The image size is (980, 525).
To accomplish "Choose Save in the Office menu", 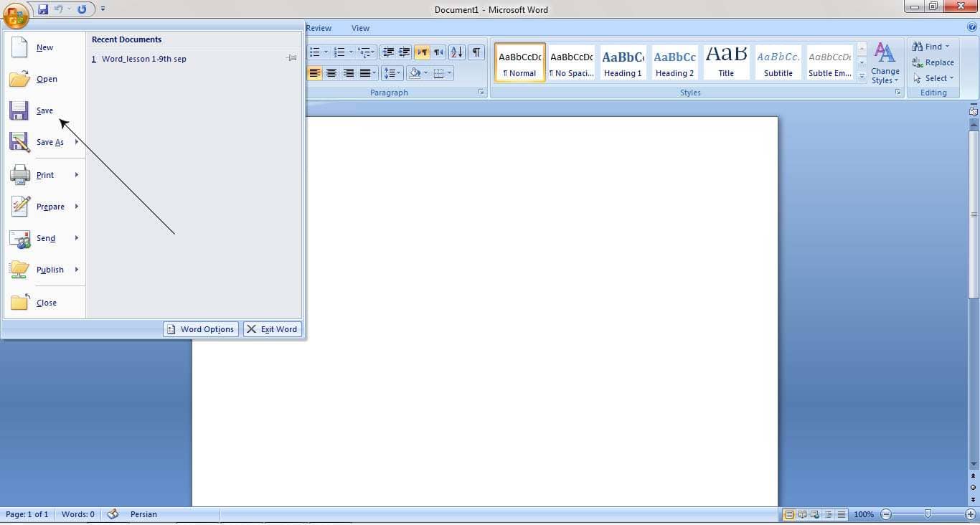I will click(44, 110).
